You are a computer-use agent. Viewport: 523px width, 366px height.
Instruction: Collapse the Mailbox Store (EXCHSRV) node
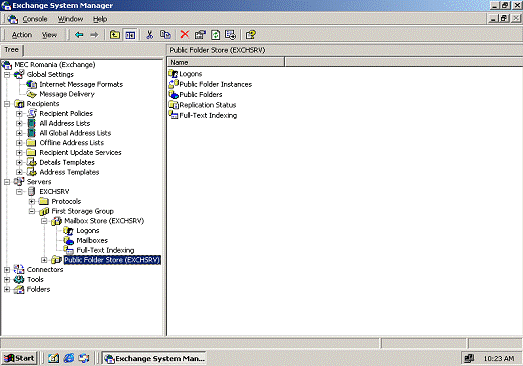pyautogui.click(x=44, y=221)
